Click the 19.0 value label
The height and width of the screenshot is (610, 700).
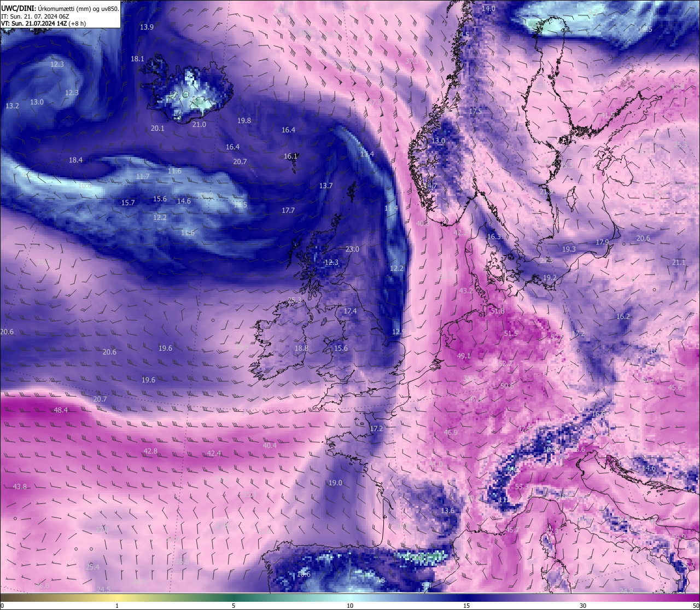coord(335,483)
